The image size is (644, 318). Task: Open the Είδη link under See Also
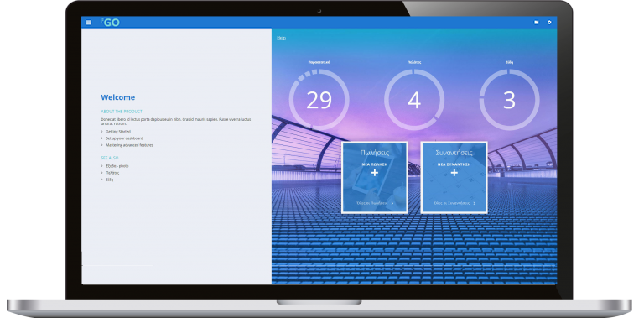(x=109, y=180)
